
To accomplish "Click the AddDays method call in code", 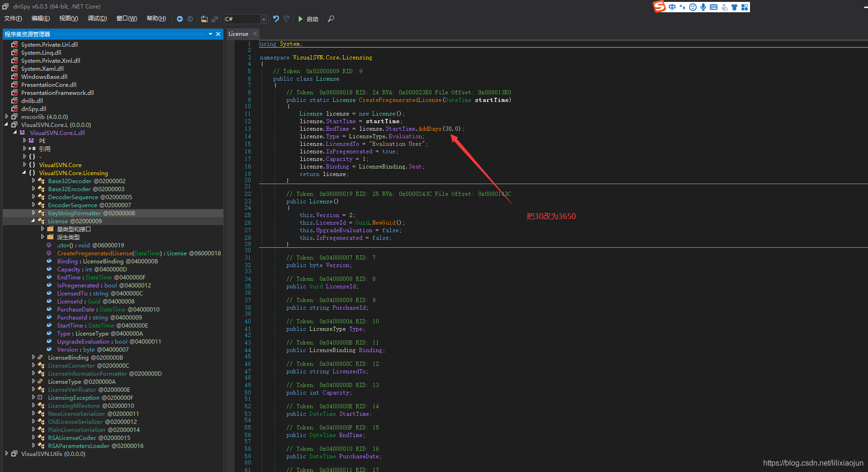I will [430, 129].
